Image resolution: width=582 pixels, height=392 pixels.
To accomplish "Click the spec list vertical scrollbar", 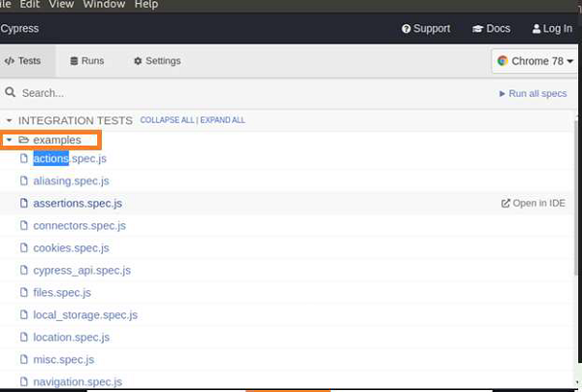I will pos(576,197).
